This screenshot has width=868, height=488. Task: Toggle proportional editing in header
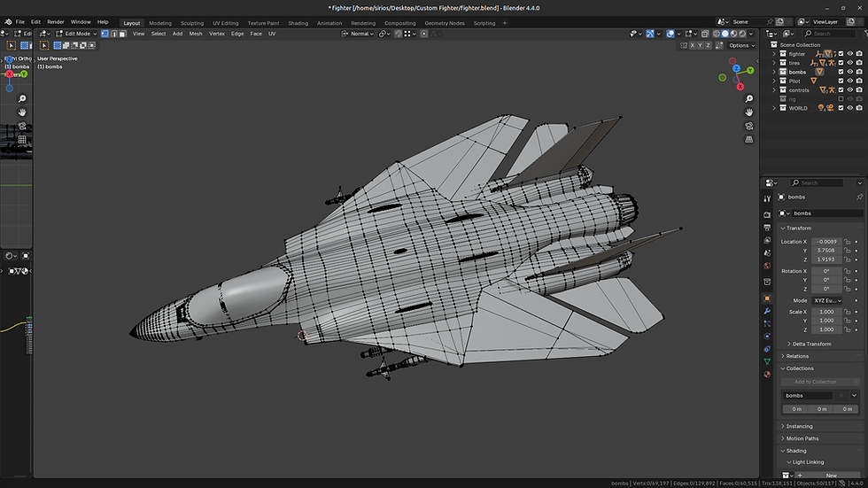pos(424,34)
